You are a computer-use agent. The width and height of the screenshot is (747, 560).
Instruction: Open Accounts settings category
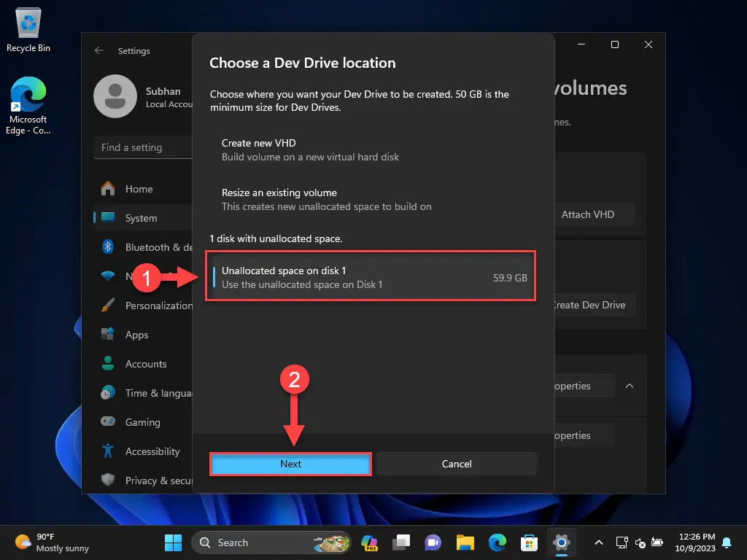(x=143, y=364)
